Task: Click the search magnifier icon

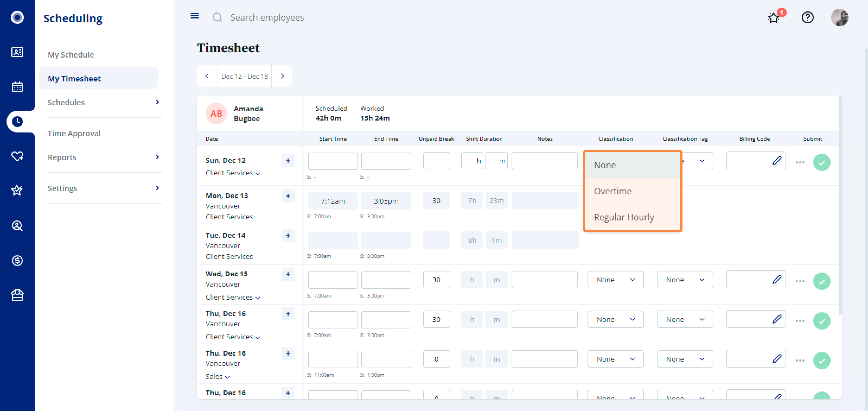Action: point(217,17)
